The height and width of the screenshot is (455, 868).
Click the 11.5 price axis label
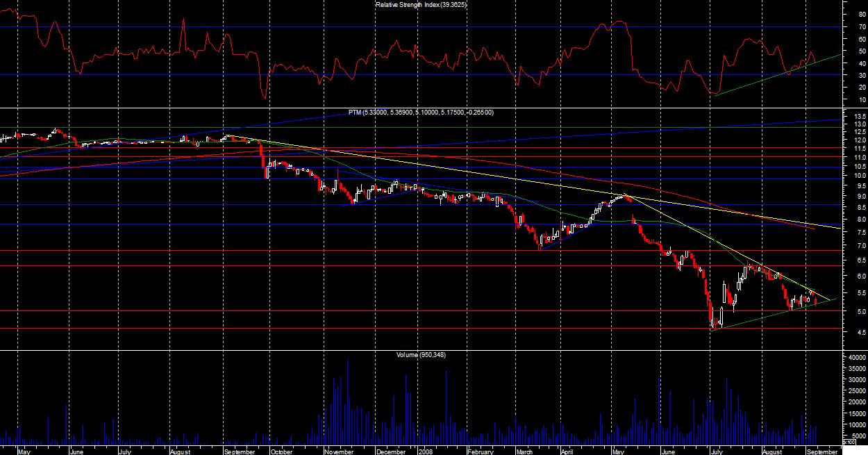tap(860, 149)
